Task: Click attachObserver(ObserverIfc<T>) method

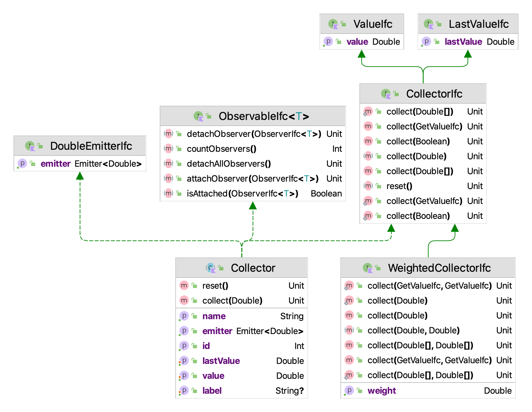Action: (x=253, y=179)
